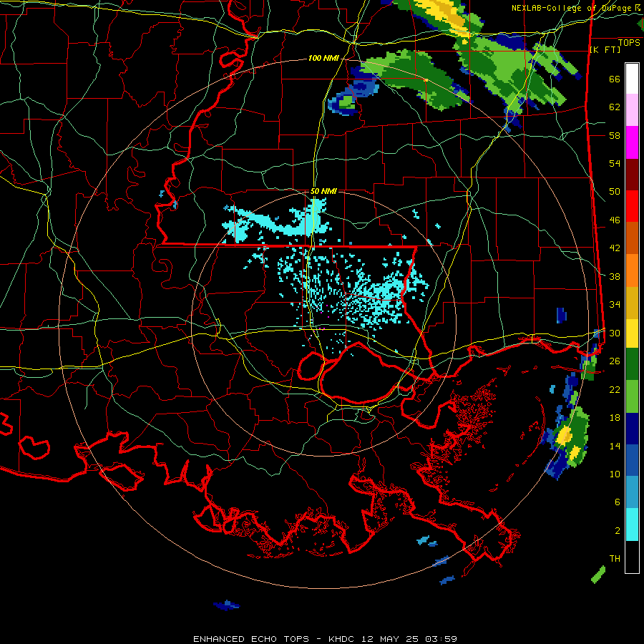Click the light green echo streak at bottom right

pyautogui.click(x=598, y=574)
